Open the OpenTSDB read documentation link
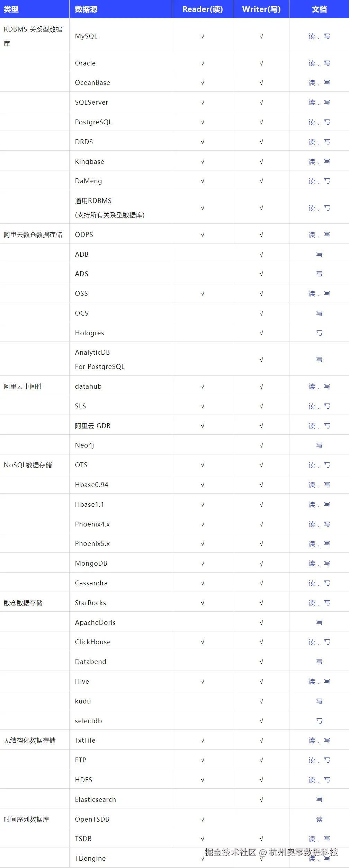The height and width of the screenshot is (868, 349). point(319,820)
